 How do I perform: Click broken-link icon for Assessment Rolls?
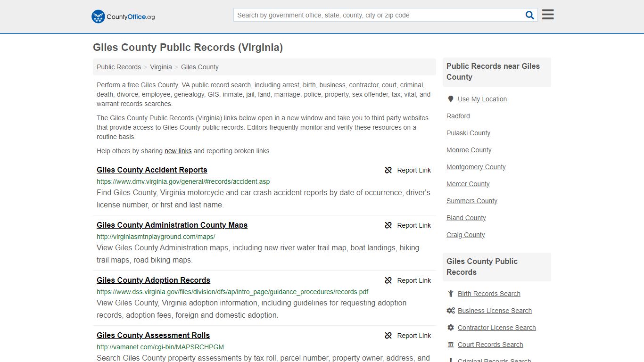tap(388, 336)
